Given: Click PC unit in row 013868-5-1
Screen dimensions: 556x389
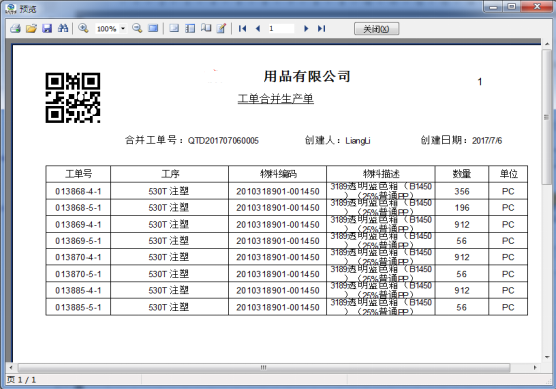Looking at the screenshot, I should coord(508,208).
